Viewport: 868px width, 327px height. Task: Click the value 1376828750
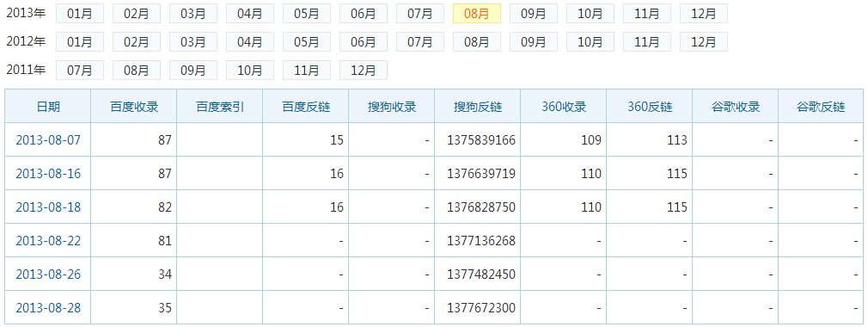[x=481, y=207]
